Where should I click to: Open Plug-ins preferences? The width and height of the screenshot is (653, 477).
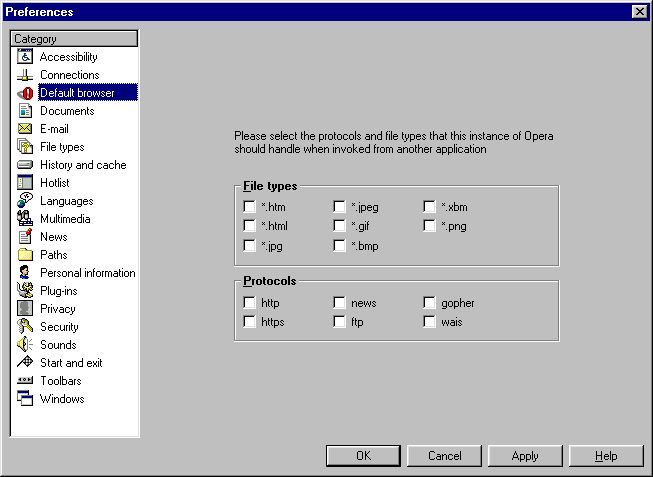click(x=59, y=291)
